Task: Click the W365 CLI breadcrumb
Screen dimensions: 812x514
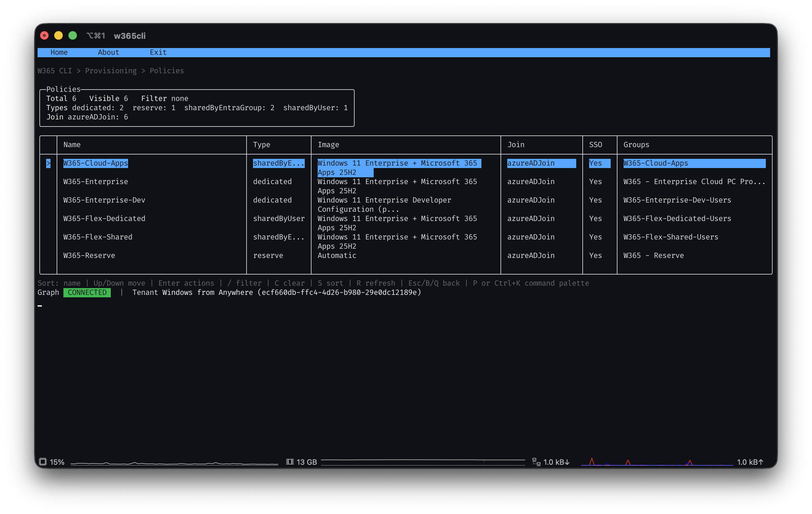Action: point(54,71)
